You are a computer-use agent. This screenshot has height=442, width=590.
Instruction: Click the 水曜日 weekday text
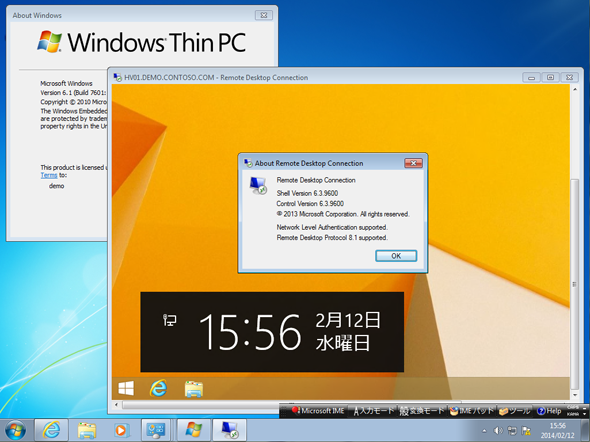(343, 343)
